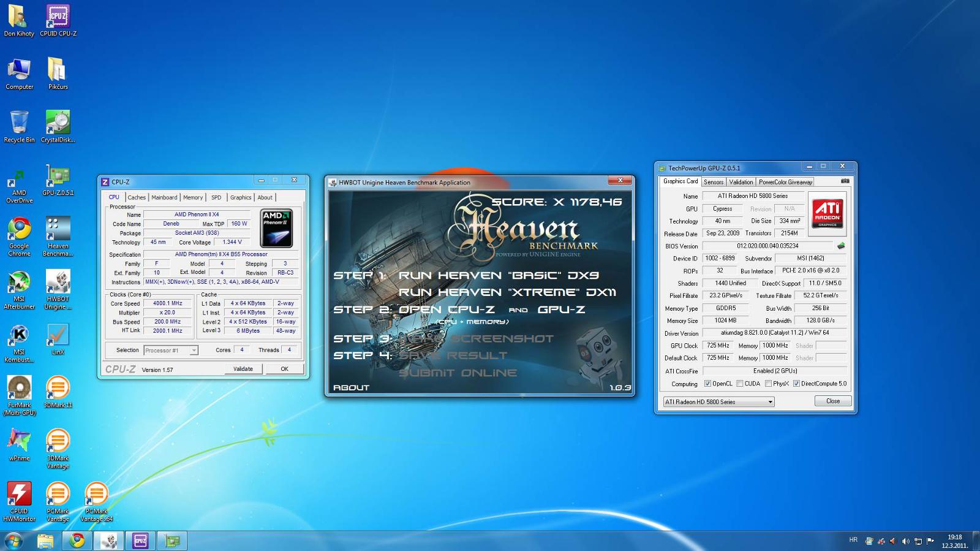
Task: Switch to the Validation tab in GPU-Z
Action: [x=741, y=182]
